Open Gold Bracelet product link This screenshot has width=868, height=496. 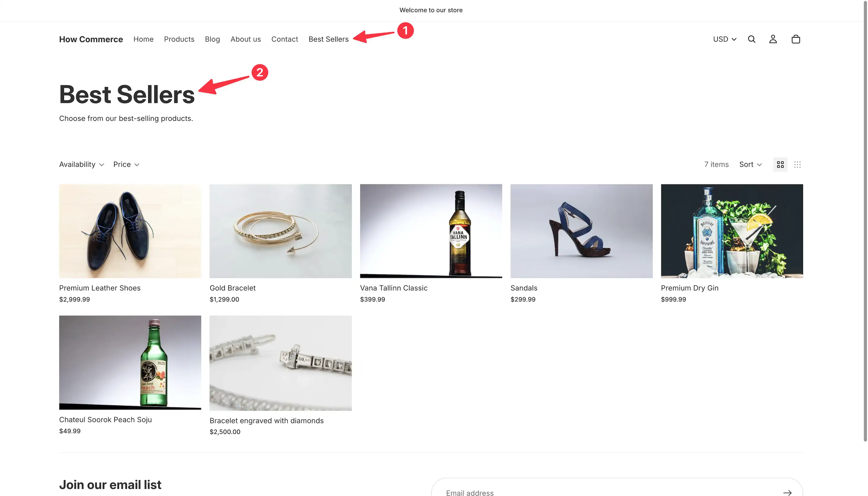pos(232,288)
